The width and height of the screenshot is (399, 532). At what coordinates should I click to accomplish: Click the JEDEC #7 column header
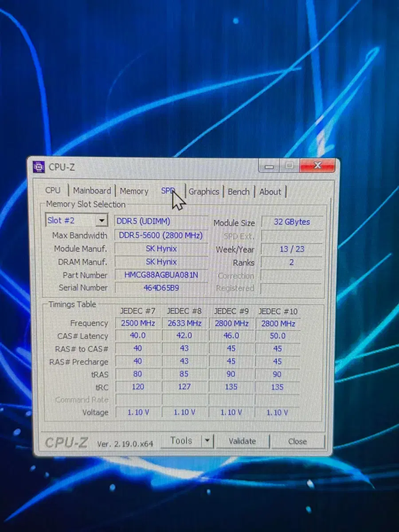(x=137, y=311)
